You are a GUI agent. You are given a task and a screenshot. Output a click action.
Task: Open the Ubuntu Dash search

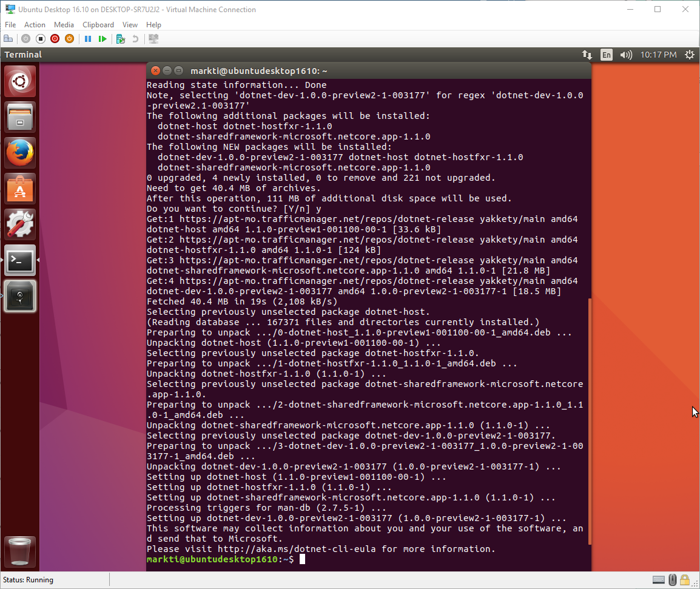[21, 81]
